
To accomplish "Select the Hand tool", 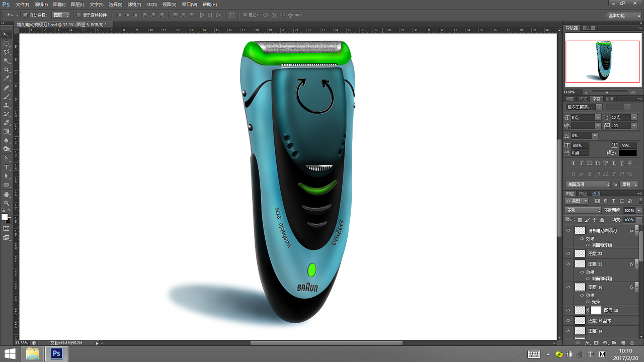I will (7, 194).
